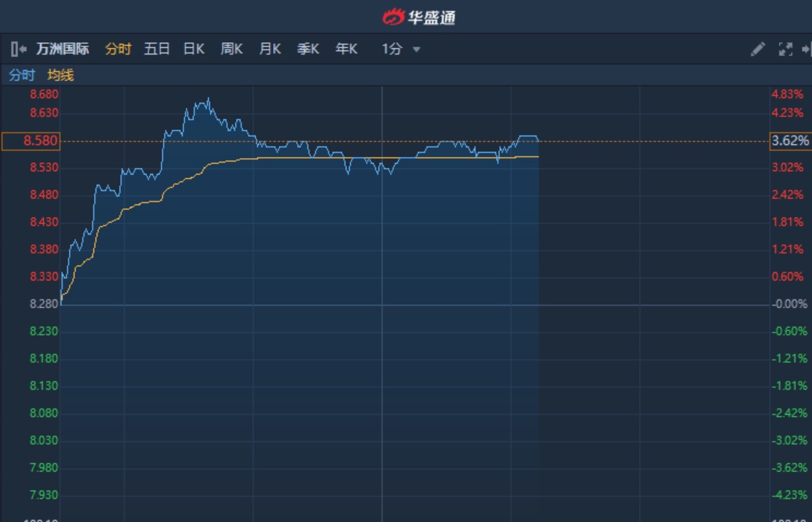
Task: Click the dropdown arrow beside 1分
Action: (x=417, y=50)
